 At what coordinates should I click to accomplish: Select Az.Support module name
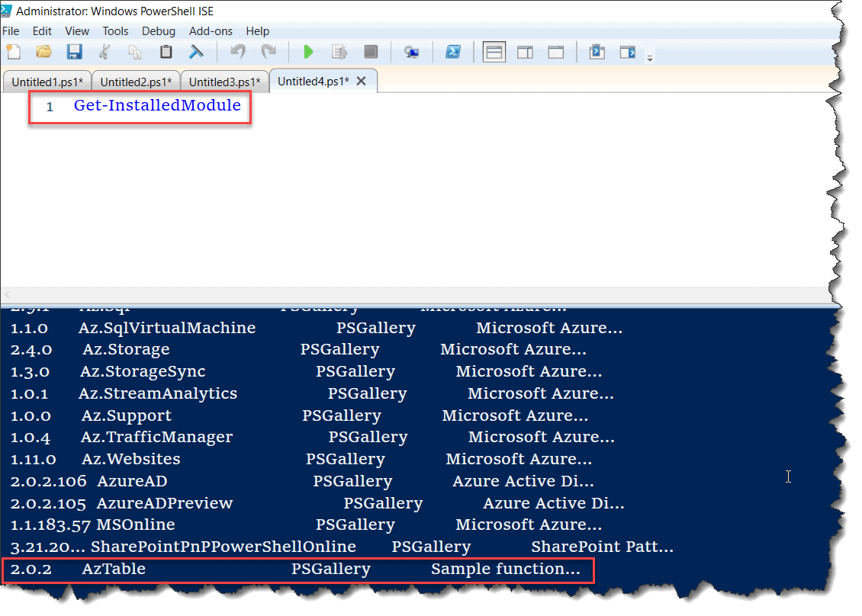(127, 415)
